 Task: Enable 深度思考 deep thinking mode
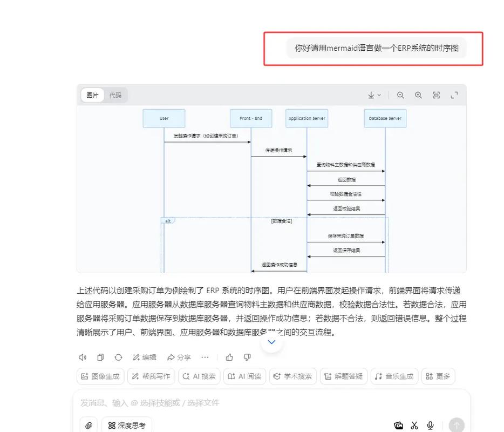126,425
